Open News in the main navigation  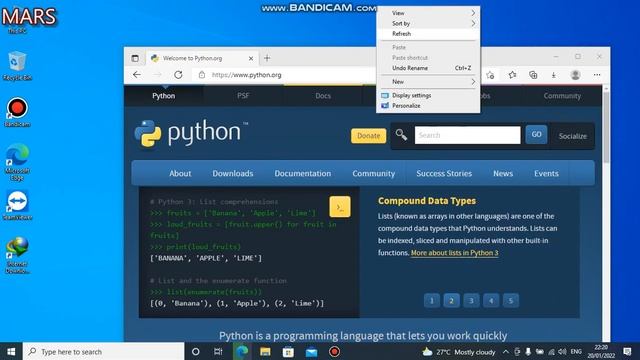click(x=503, y=173)
